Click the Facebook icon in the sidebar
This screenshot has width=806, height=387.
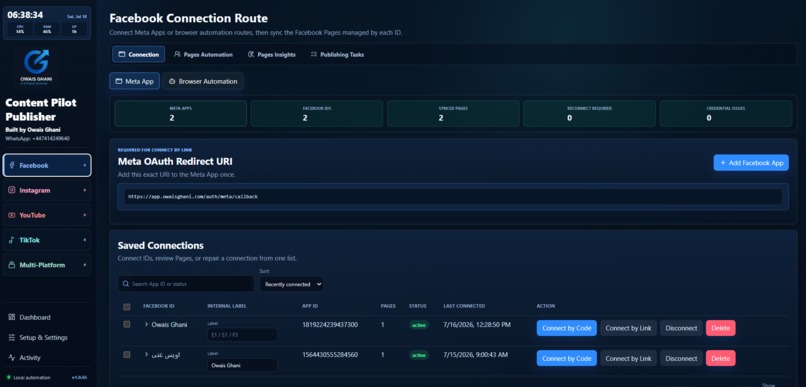point(12,165)
